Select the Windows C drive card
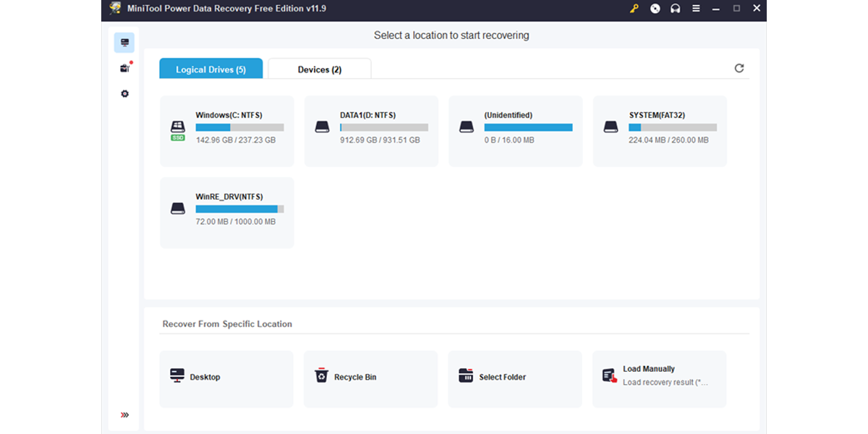This screenshot has width=868, height=434. 226,131
